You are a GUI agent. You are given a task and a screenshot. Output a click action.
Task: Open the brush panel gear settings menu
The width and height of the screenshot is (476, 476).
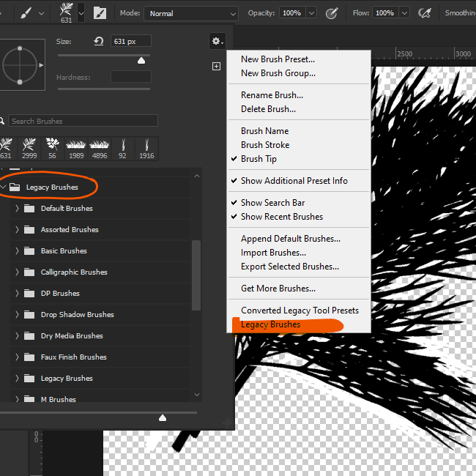coord(217,41)
